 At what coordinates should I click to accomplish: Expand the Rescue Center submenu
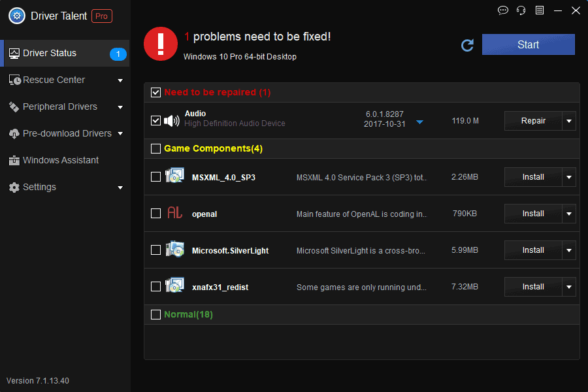[x=120, y=80]
